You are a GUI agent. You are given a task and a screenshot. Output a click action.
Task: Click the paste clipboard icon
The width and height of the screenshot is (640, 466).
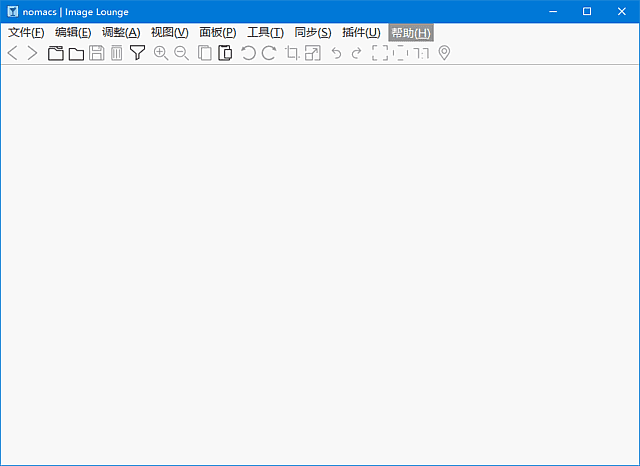(x=225, y=53)
